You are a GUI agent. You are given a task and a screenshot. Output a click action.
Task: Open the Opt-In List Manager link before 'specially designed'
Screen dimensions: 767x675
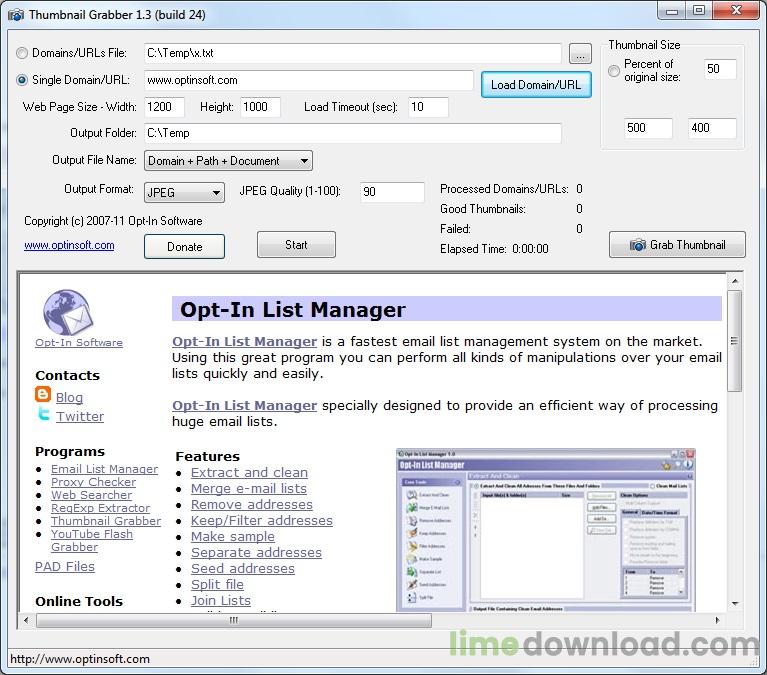[x=245, y=405]
